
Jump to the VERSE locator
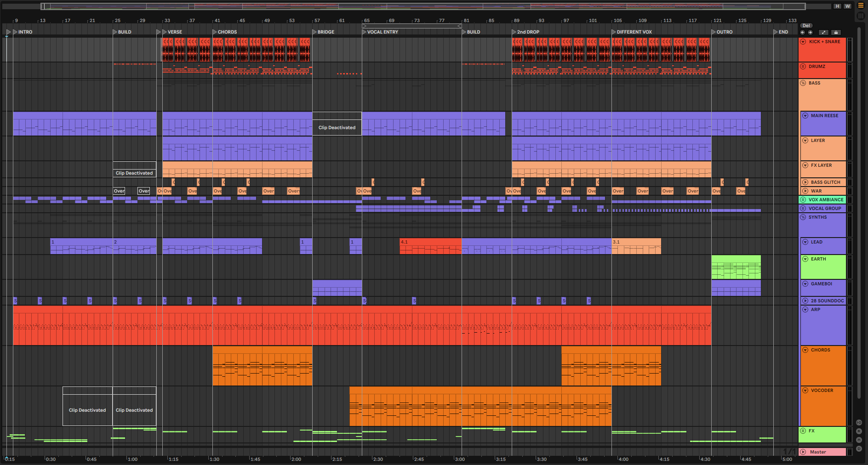click(x=172, y=32)
